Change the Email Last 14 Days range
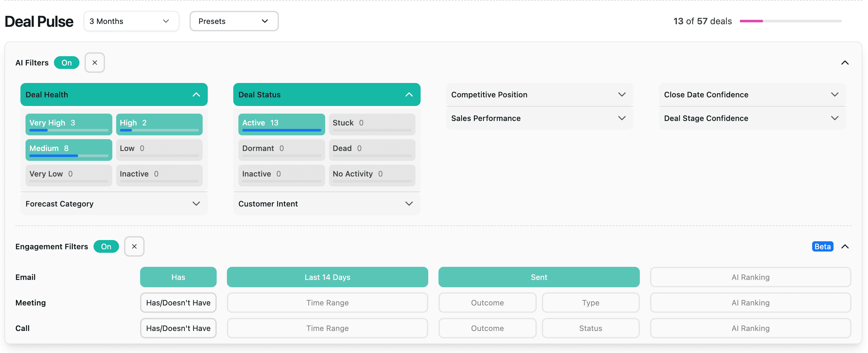Viewport: 868px width, 353px height. coord(327,277)
